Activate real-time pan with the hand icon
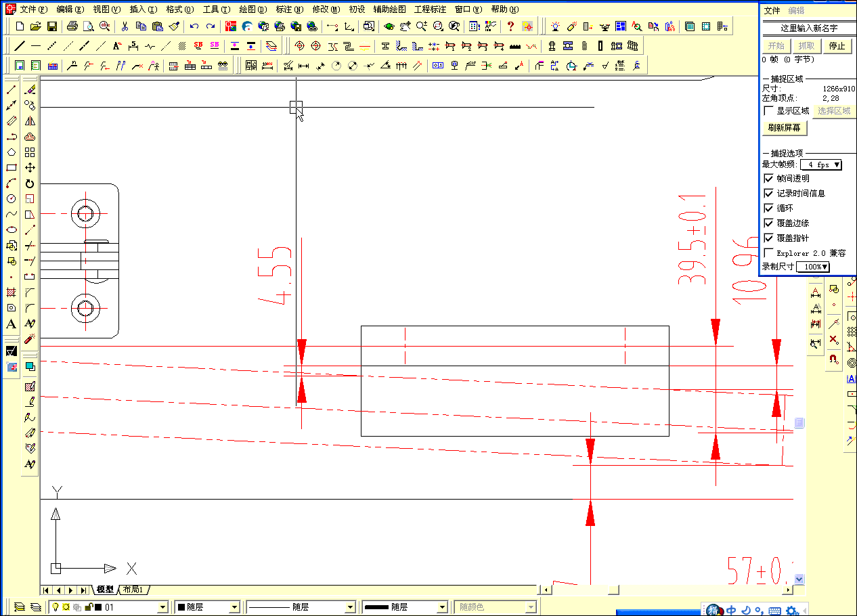 405,26
